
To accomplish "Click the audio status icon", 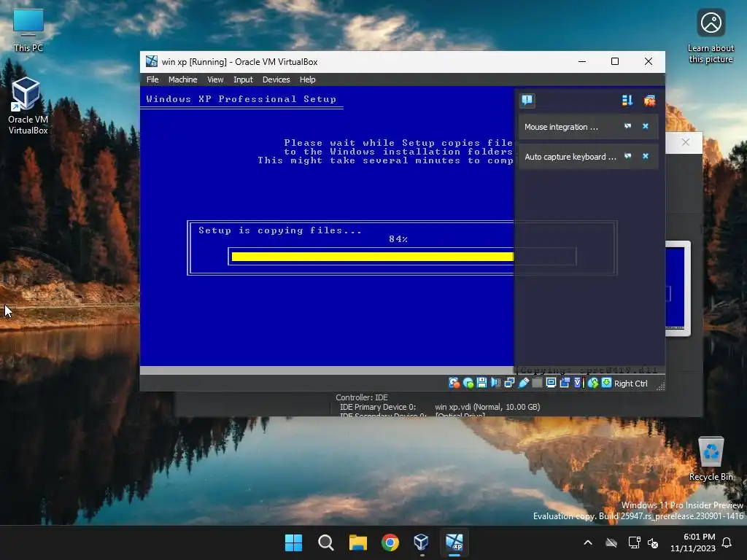I will click(x=495, y=383).
